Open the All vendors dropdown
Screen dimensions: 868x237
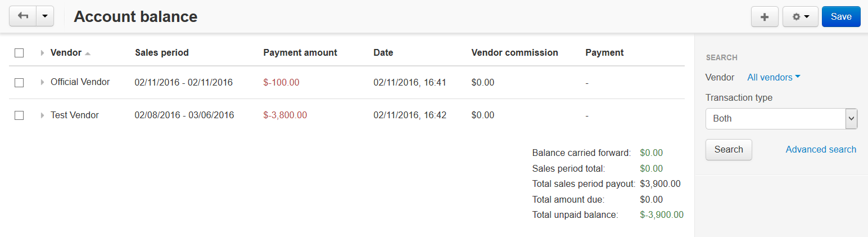tap(774, 77)
